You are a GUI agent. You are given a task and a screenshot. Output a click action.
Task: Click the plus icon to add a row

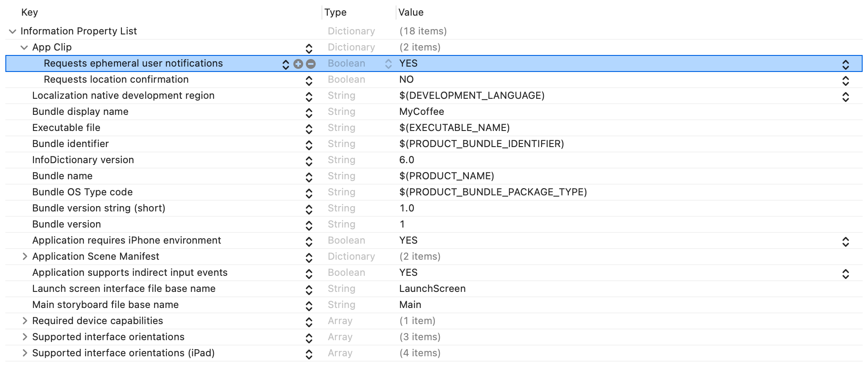pos(298,64)
